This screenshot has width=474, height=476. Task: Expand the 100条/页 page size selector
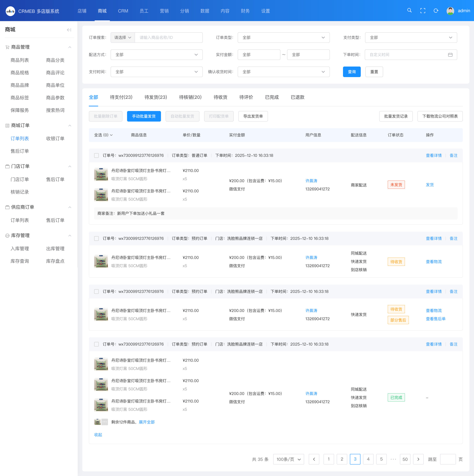(x=288, y=459)
